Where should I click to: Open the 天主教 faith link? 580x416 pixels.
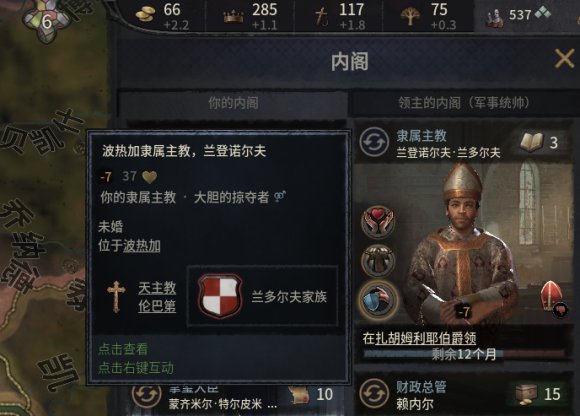157,288
